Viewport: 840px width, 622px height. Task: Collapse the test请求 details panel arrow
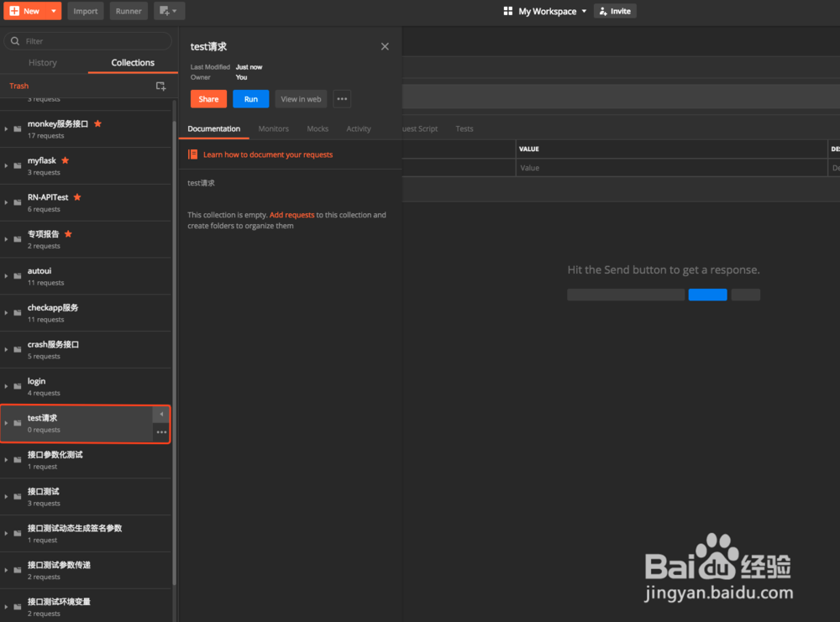161,415
